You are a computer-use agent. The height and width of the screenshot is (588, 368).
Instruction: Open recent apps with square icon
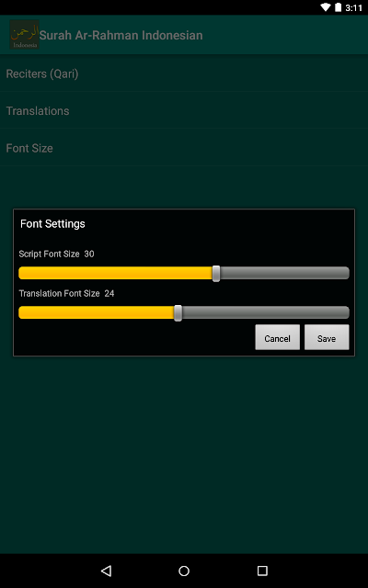pos(262,571)
